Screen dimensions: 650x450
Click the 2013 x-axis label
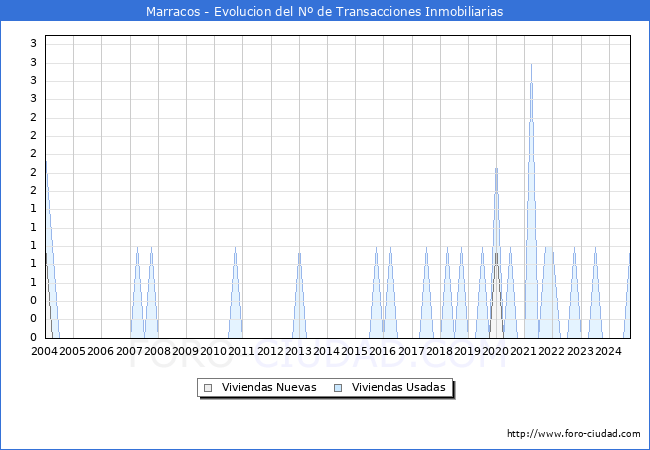298,351
